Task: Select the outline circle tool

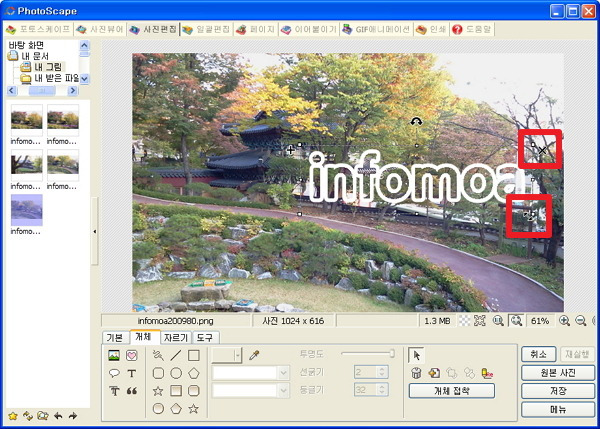Action: [176, 373]
